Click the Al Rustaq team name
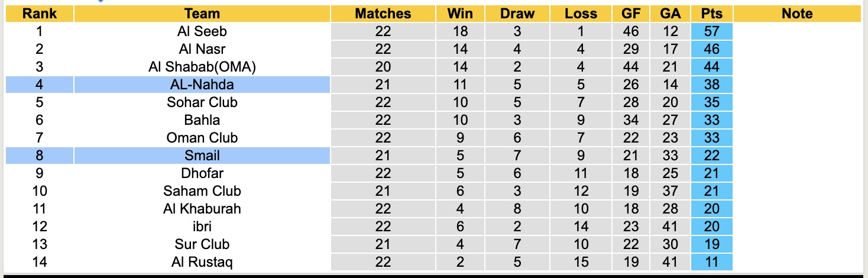Screen dimensions: 868x278 [x=202, y=262]
